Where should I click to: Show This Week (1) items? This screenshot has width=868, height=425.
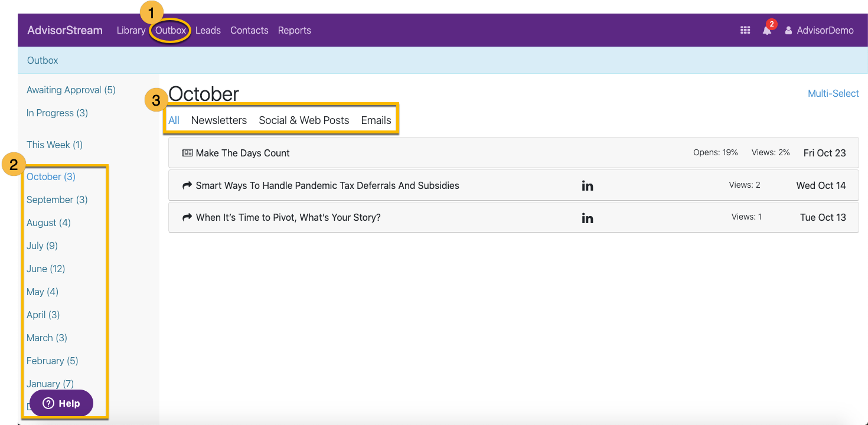[x=54, y=145]
